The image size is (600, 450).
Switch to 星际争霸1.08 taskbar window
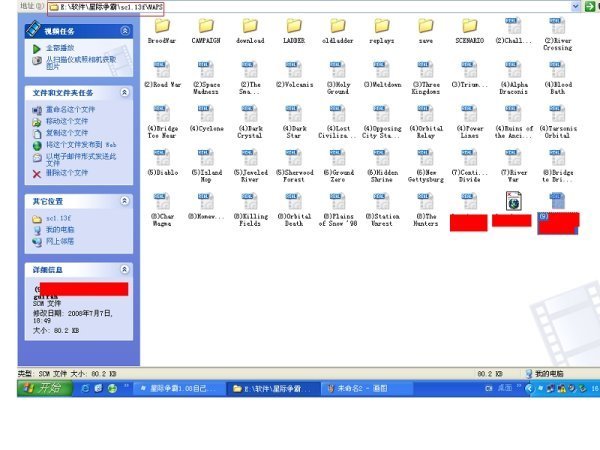pos(179,389)
